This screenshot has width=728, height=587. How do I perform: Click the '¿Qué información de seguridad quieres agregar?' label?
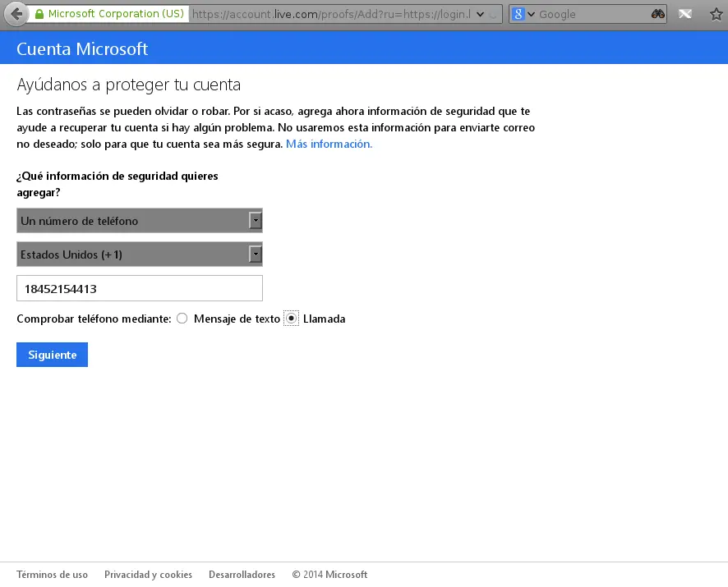pos(117,184)
